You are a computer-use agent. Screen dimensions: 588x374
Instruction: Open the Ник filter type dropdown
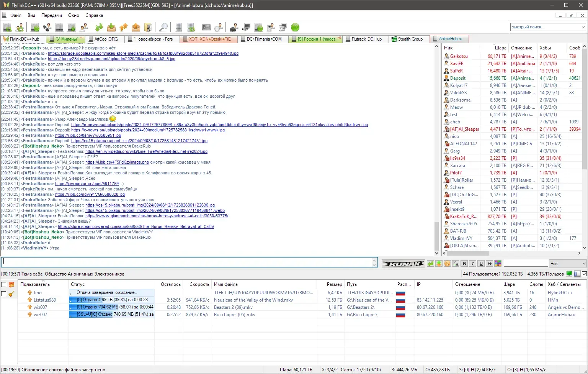point(568,263)
